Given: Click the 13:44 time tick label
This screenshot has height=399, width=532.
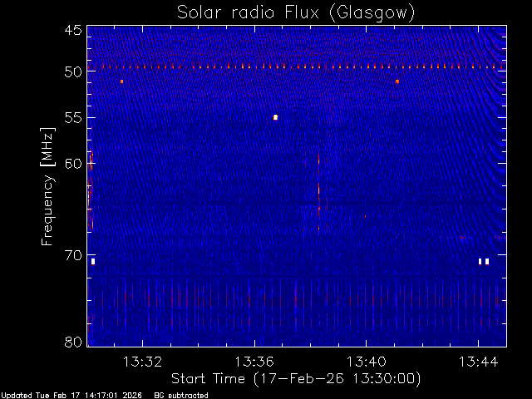Looking at the screenshot, I should (x=479, y=362).
